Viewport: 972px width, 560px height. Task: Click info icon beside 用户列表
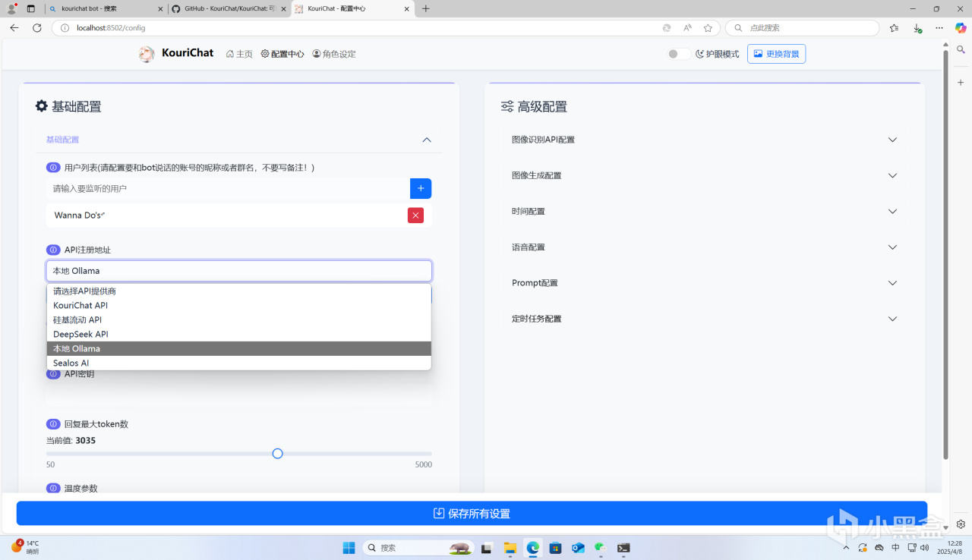pos(53,168)
